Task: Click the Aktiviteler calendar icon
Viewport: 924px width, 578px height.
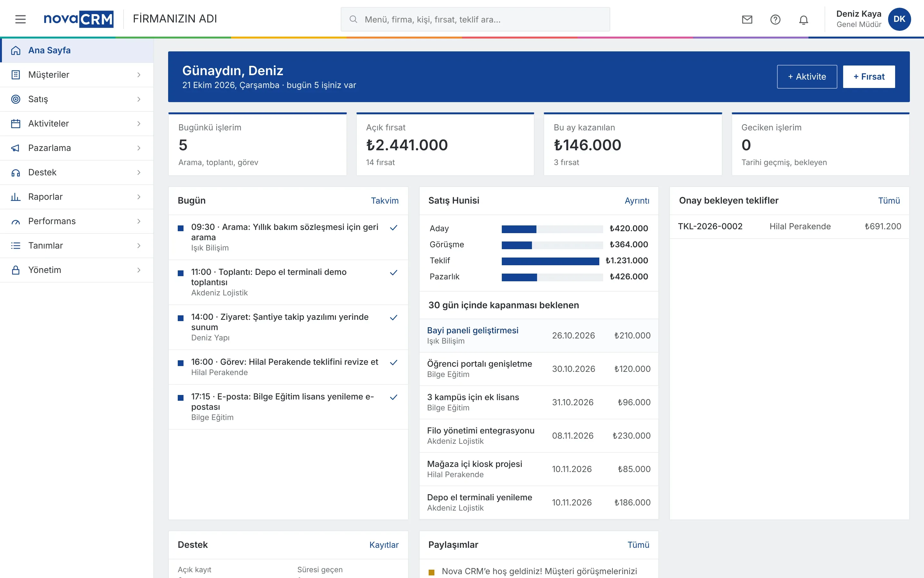Action: 16,124
